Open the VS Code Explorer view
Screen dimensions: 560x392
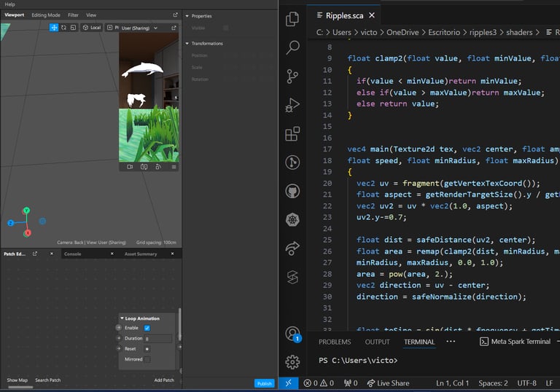292,20
